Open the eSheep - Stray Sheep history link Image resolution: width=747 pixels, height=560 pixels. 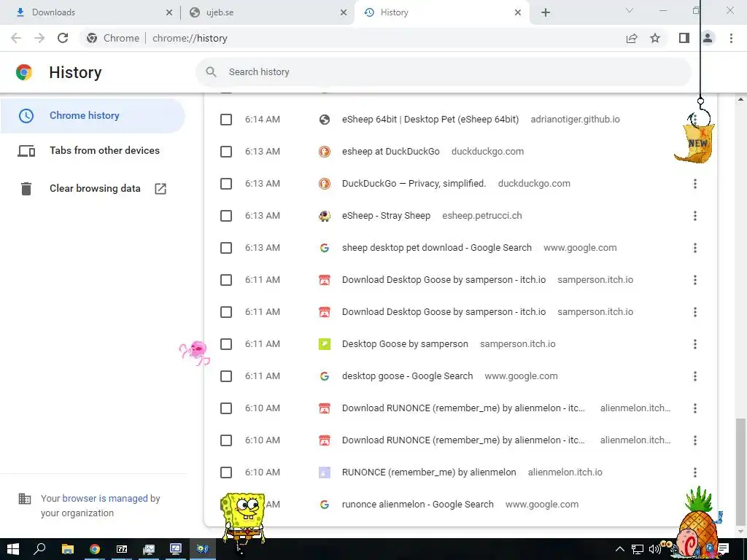pos(386,216)
